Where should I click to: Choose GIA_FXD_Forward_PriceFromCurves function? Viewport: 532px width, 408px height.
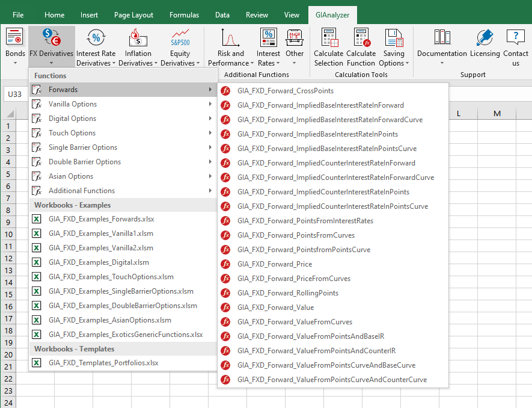pos(333,279)
